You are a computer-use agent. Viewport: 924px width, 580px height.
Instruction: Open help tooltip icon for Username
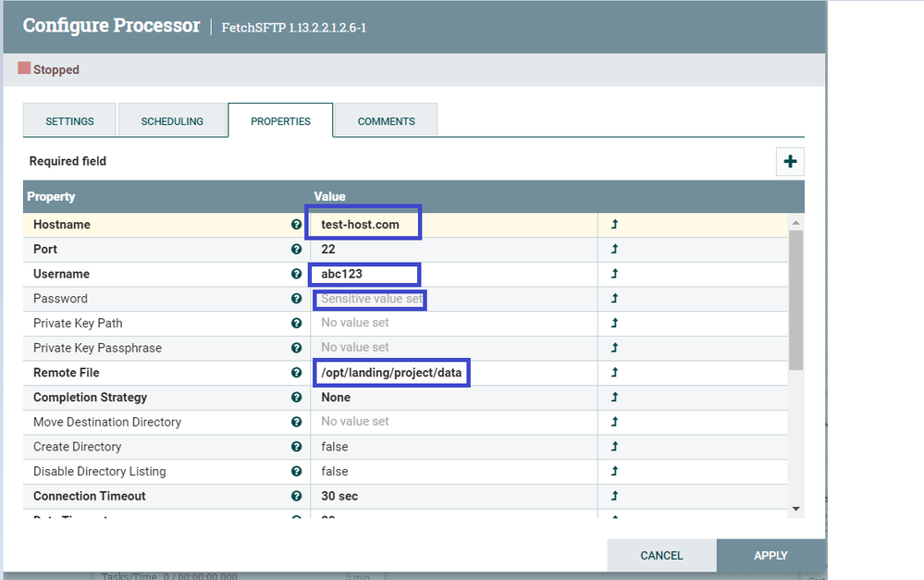click(296, 274)
